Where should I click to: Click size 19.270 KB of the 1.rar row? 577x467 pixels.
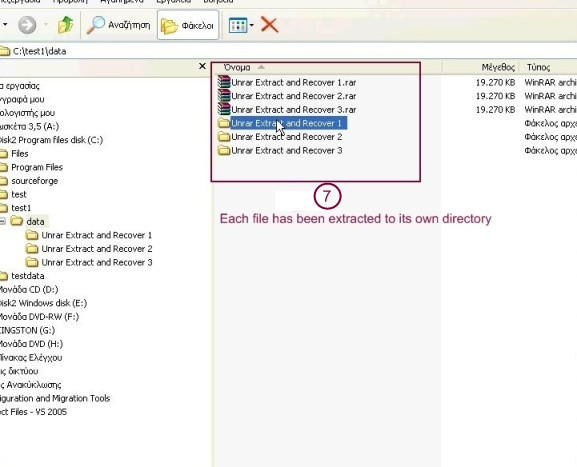(495, 82)
